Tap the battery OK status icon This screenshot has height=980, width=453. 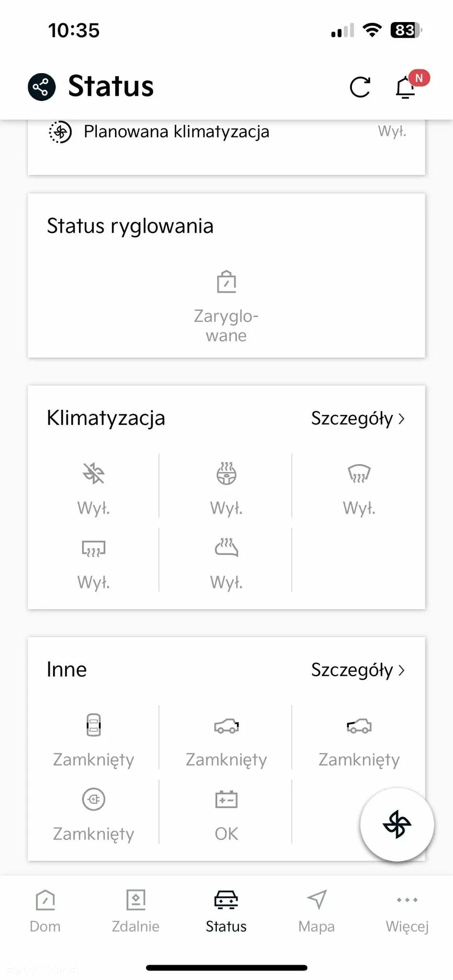[x=226, y=799]
